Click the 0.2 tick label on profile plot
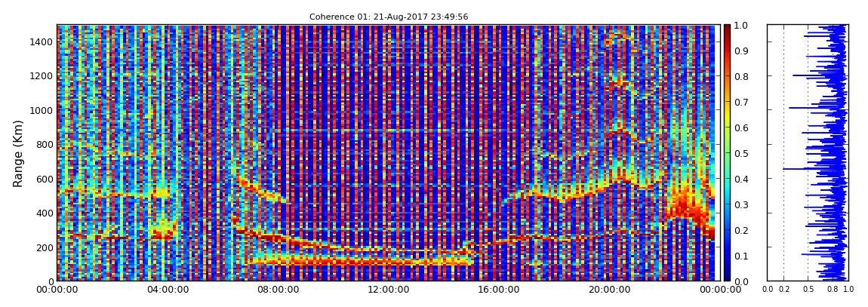Image resolution: width=868 pixels, height=307 pixels. tap(783, 289)
